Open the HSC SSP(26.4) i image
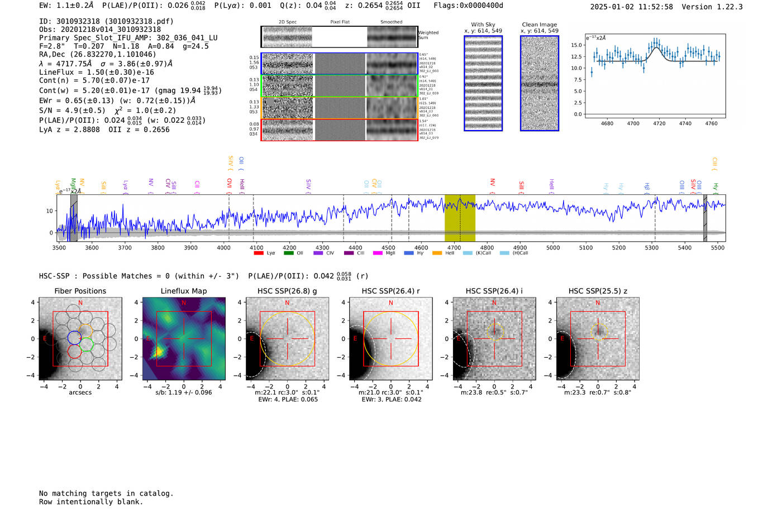The width and height of the screenshot is (782, 532). pyautogui.click(x=494, y=339)
